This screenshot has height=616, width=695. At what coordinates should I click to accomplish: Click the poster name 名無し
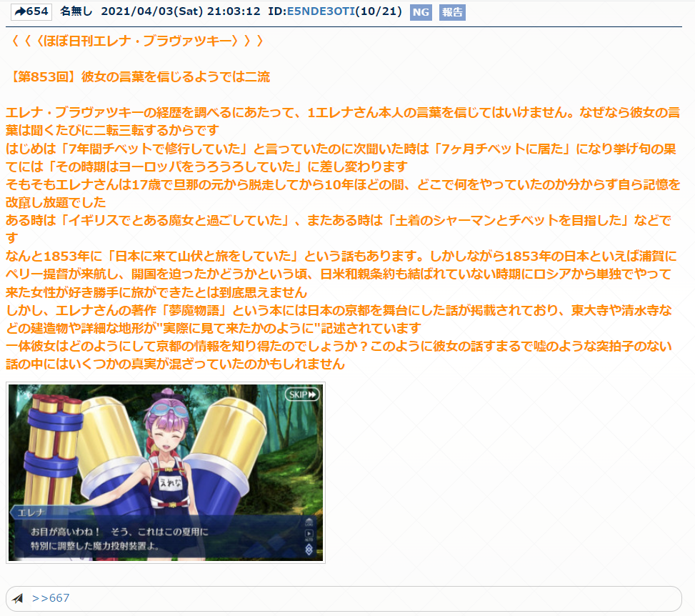point(76,11)
